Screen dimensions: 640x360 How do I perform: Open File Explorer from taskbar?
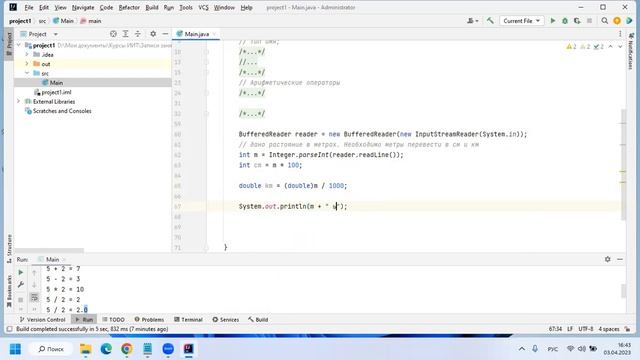pyautogui.click(x=86, y=349)
